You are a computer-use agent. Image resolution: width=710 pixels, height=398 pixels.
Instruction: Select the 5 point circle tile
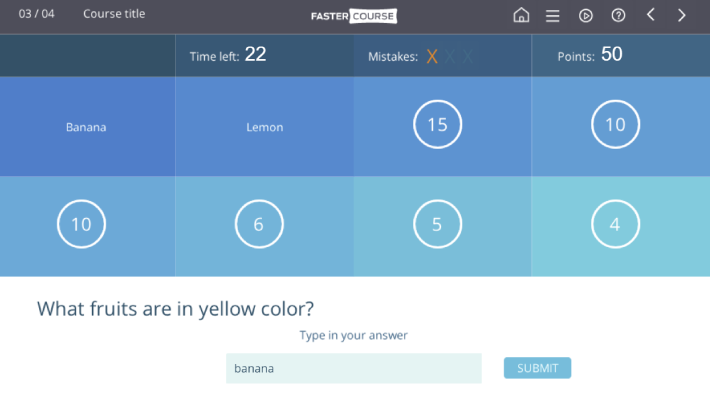(437, 224)
